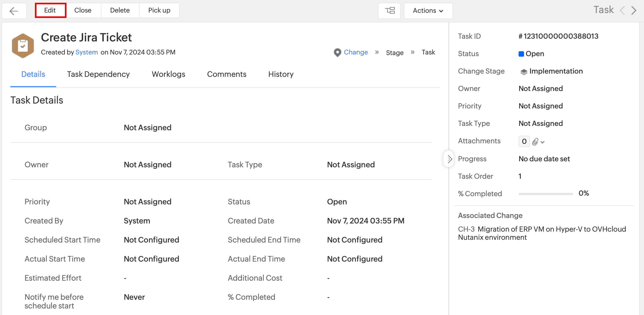
Task: Open associated change CH-3 migration entry
Action: (542, 233)
